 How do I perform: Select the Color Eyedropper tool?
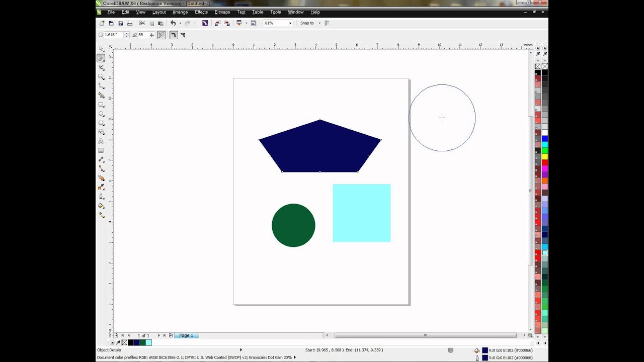tap(101, 187)
